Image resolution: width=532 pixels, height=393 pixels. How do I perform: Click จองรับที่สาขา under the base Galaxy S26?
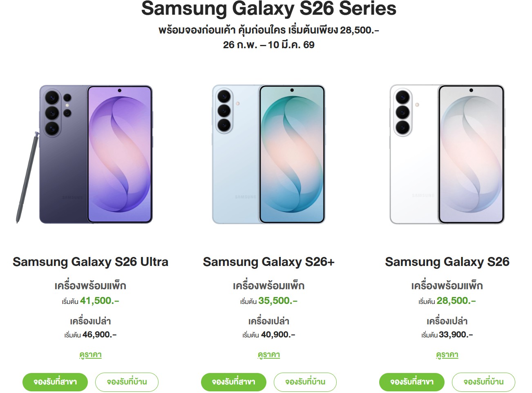[411, 382]
